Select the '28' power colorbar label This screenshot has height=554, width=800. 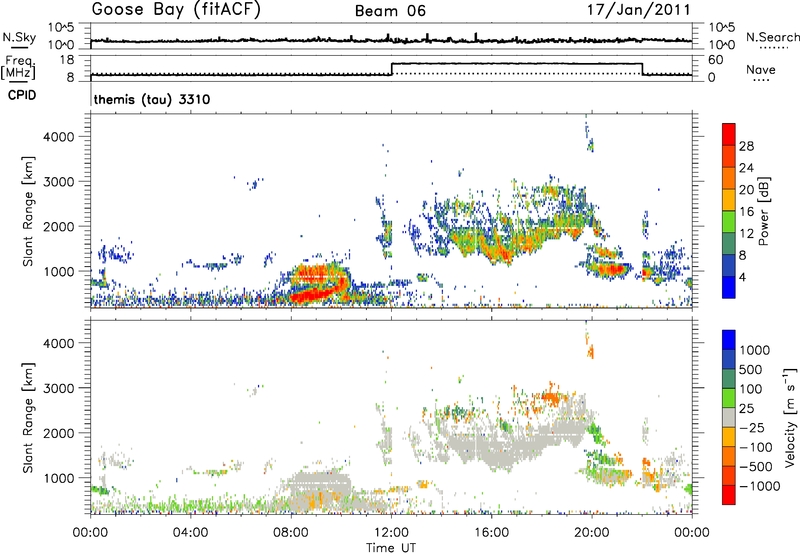(746, 146)
